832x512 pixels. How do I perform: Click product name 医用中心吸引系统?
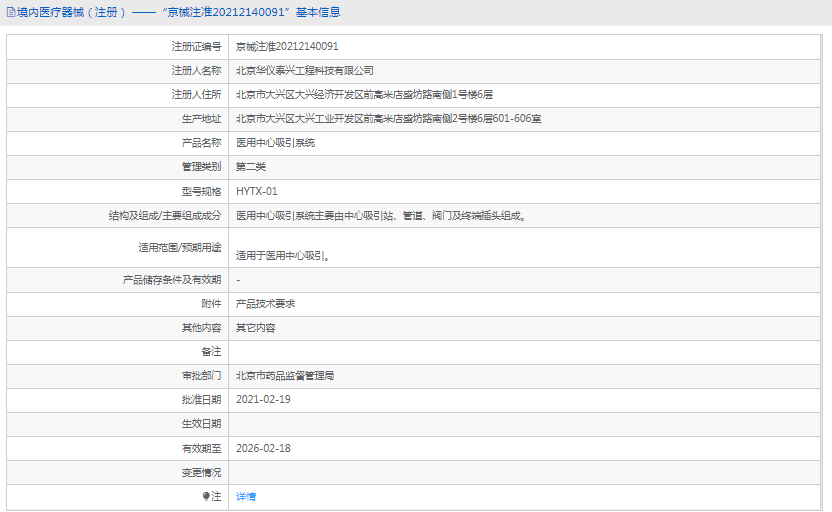pos(275,143)
